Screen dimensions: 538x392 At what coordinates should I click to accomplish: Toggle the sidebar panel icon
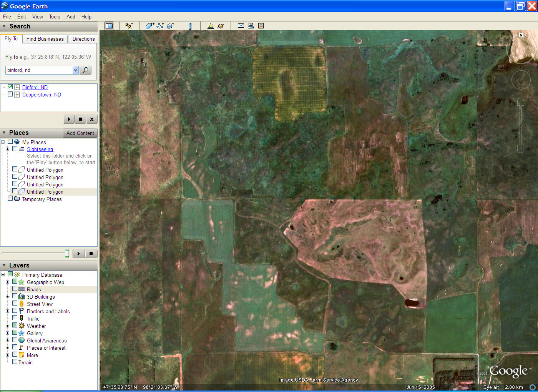(109, 26)
